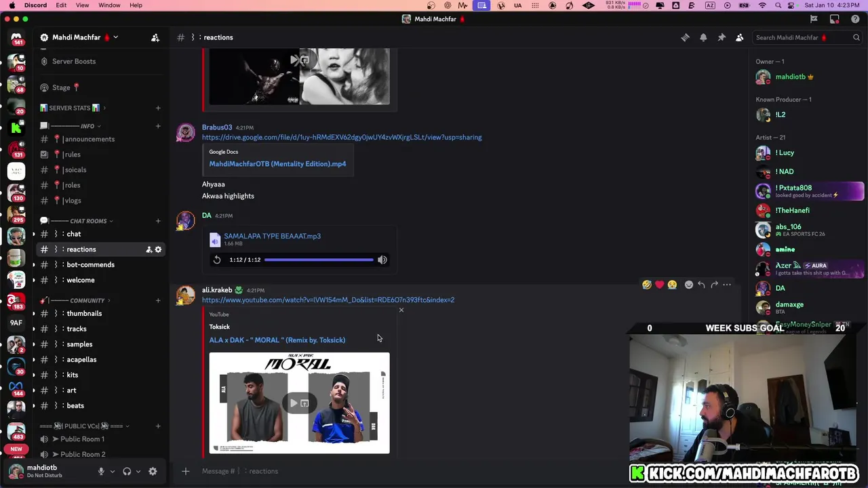Forward ali.krakeb message arrow icon
Screen dimensions: 868x488
coord(714,285)
